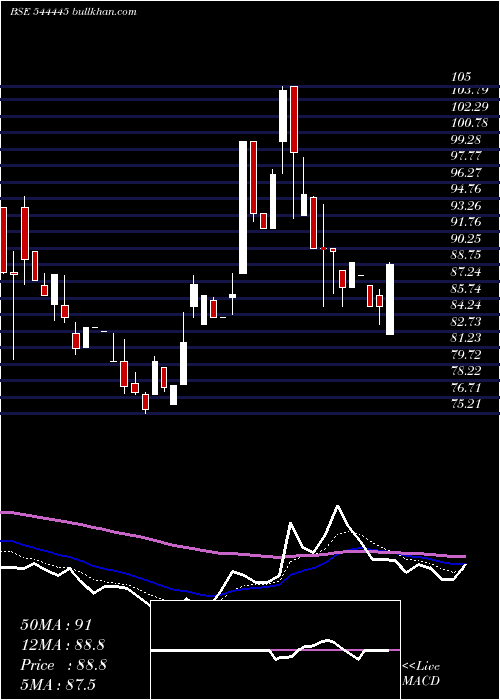The image size is (500, 700).
Task: Click the 84.24 price level label
Action: click(x=466, y=304)
